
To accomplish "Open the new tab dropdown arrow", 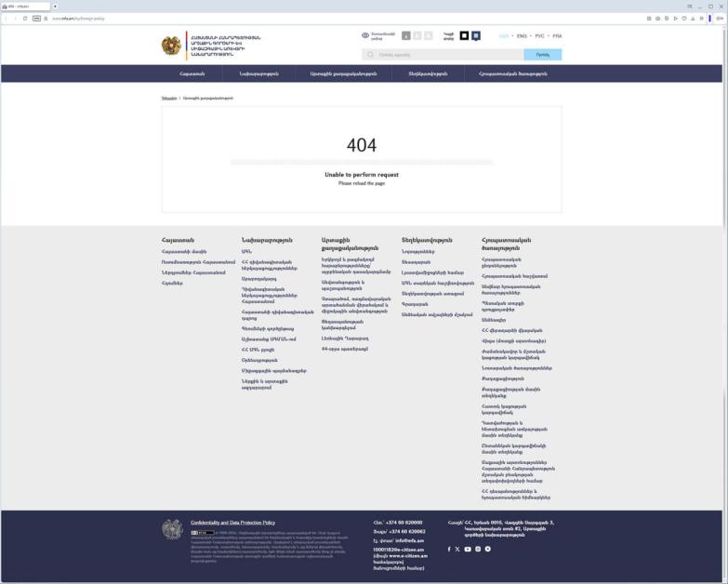I will pyautogui.click(x=55, y=7).
